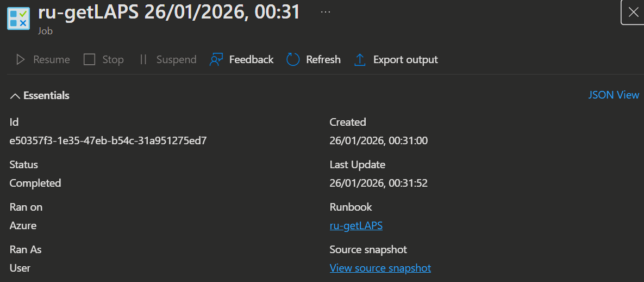Click the circular Refresh icon
This screenshot has height=282, width=644.
coord(293,59)
